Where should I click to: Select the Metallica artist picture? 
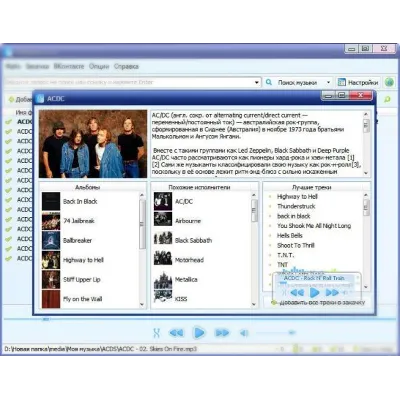click(x=163, y=280)
